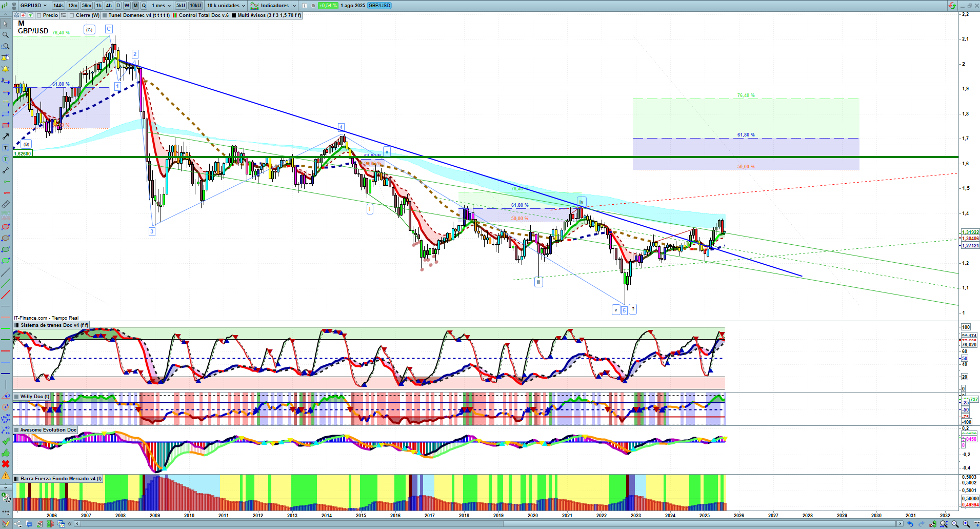Pick the ruler measurement tool
The width and height of the screenshot is (980, 529).
(6, 204)
